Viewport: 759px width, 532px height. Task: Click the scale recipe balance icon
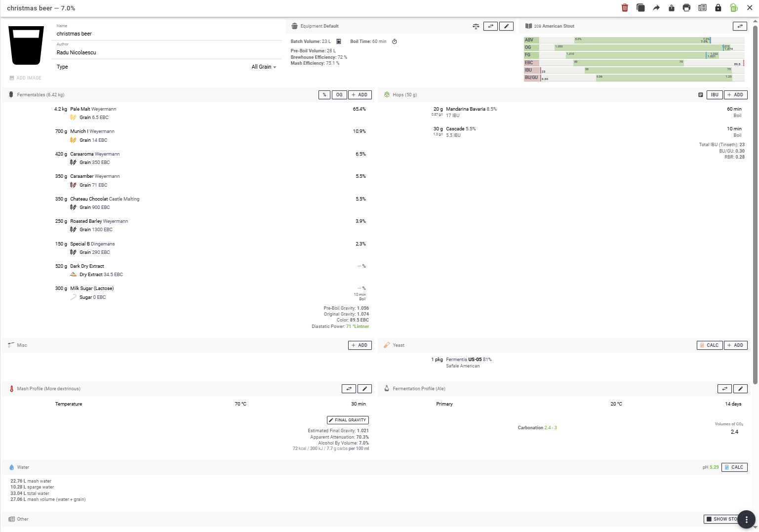pos(476,26)
